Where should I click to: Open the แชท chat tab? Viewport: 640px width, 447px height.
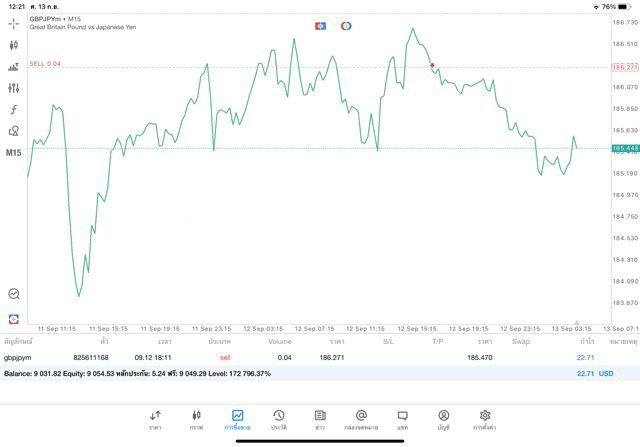[x=402, y=419]
